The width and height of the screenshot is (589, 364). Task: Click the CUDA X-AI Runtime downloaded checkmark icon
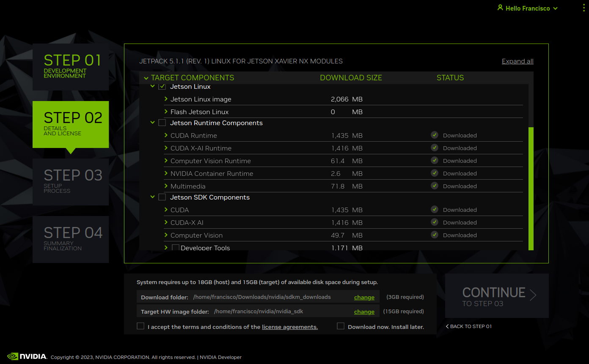tap(434, 148)
